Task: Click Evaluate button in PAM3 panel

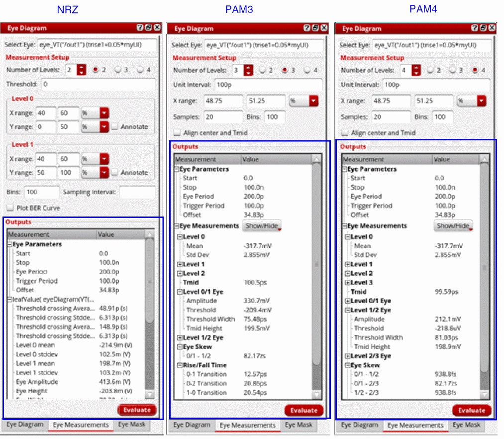Action: [x=304, y=410]
